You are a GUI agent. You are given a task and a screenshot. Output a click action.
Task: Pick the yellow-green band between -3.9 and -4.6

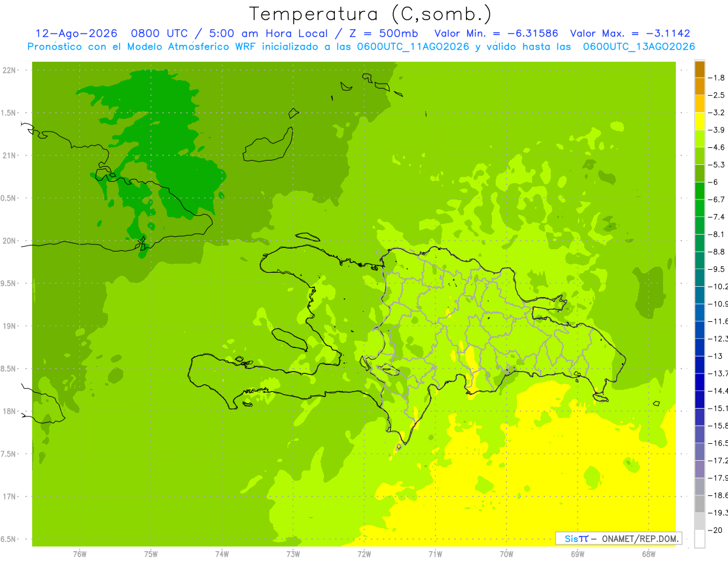tap(699, 138)
